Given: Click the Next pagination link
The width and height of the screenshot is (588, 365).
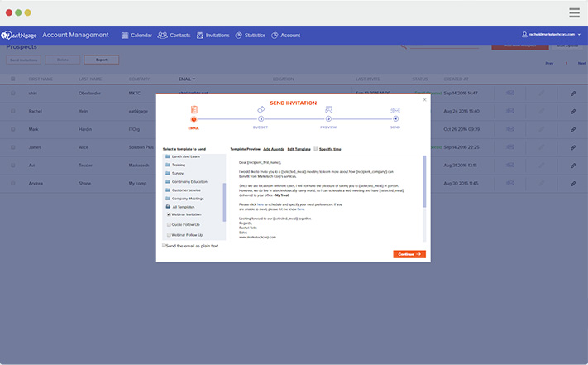Looking at the screenshot, I should point(581,63).
